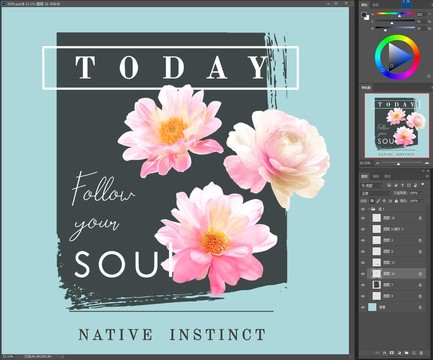Viewport: 433px width, 360px height.
Task: Click the padlock icon on the selected layer
Action: click(420, 274)
